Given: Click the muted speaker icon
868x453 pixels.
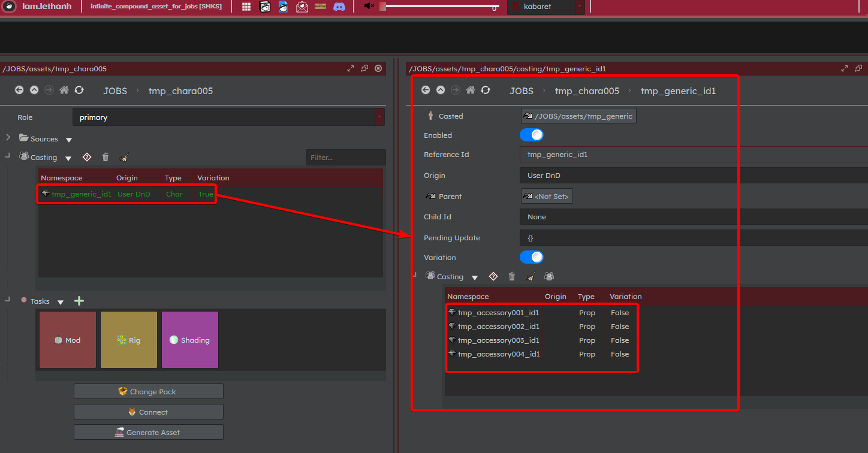Looking at the screenshot, I should (x=369, y=7).
